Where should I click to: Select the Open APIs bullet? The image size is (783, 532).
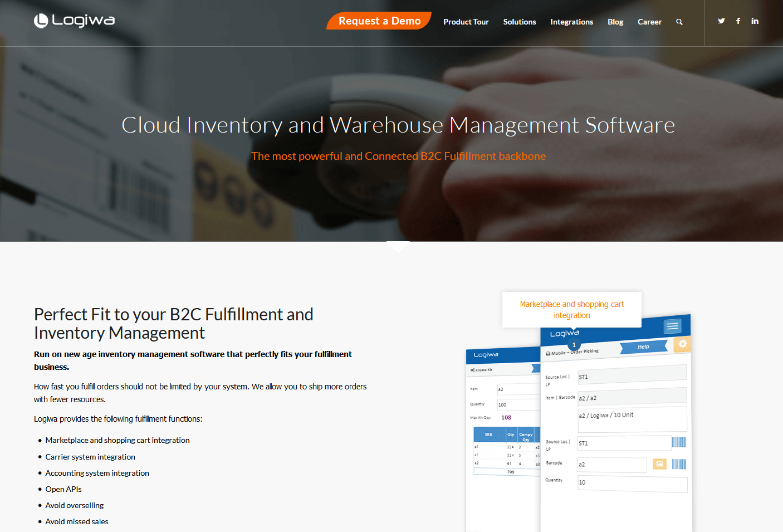(63, 489)
